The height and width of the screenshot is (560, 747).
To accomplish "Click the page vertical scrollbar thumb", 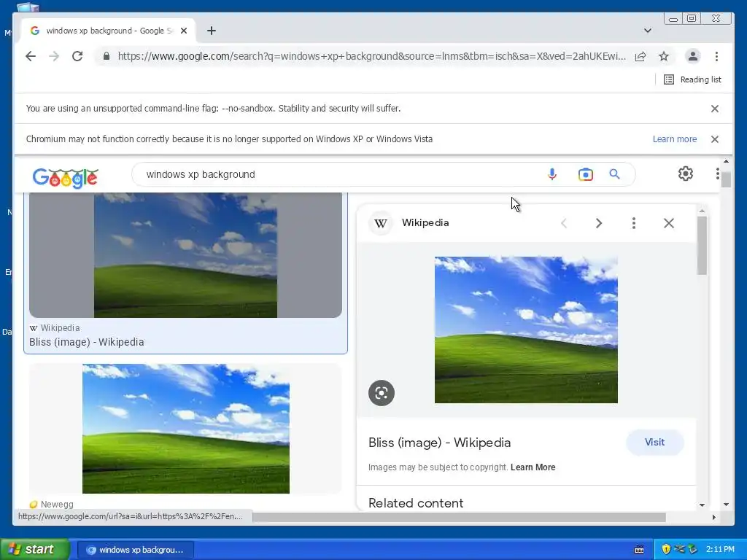I will click(x=726, y=179).
